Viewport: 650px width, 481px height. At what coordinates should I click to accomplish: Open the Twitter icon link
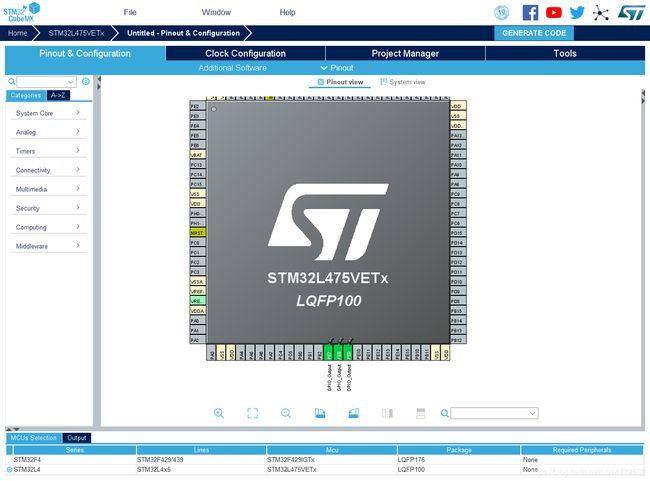pyautogui.click(x=577, y=12)
